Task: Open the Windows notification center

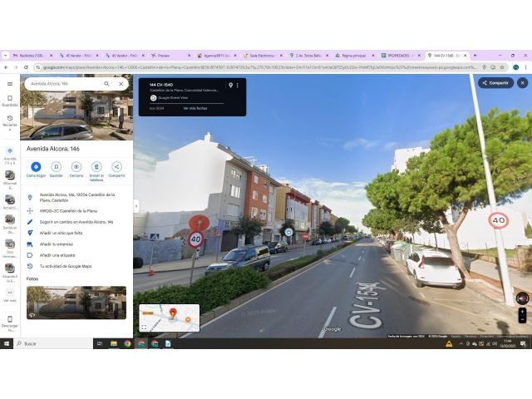Action: pyautogui.click(x=523, y=343)
